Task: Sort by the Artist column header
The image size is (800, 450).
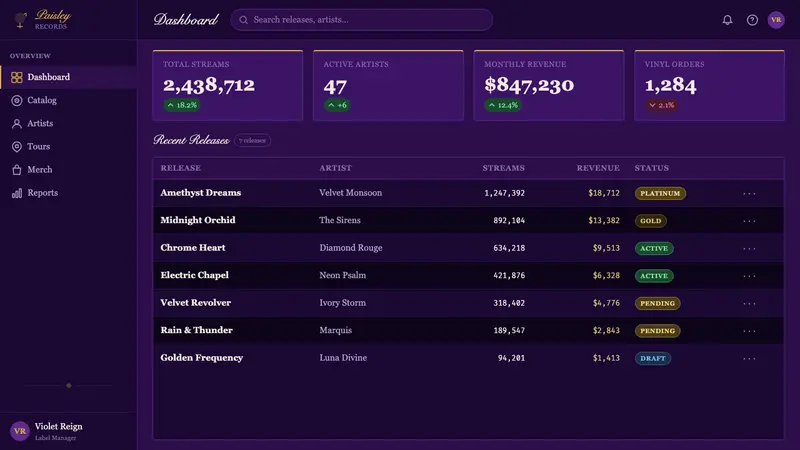Action: point(335,168)
